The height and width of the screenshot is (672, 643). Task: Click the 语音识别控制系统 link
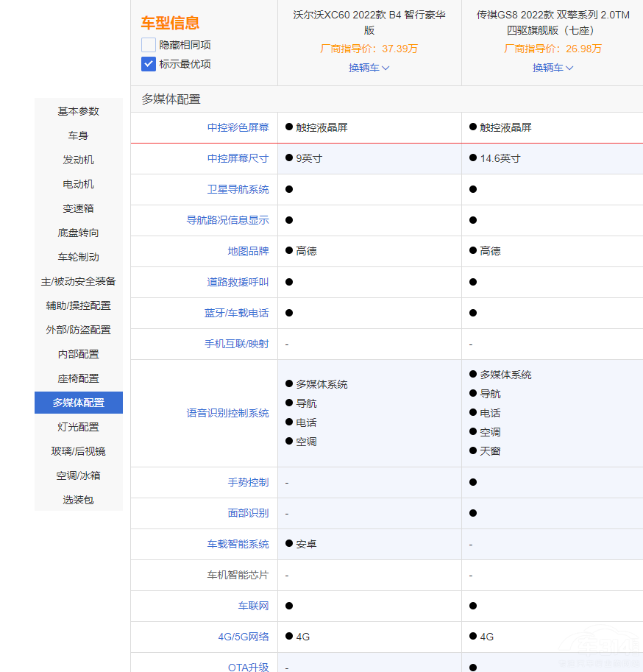(228, 413)
